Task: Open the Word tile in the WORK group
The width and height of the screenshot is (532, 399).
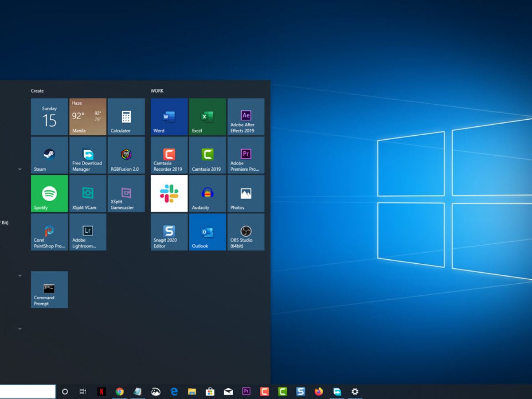Action: (169, 117)
